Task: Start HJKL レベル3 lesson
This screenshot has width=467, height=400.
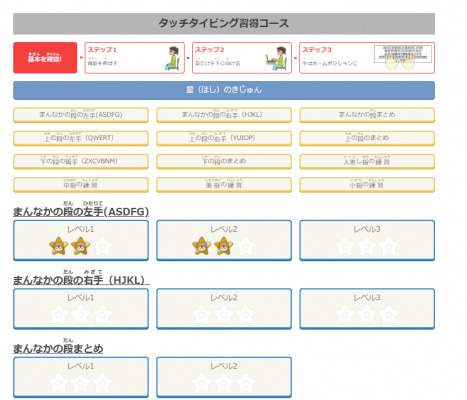Action: 367,309
